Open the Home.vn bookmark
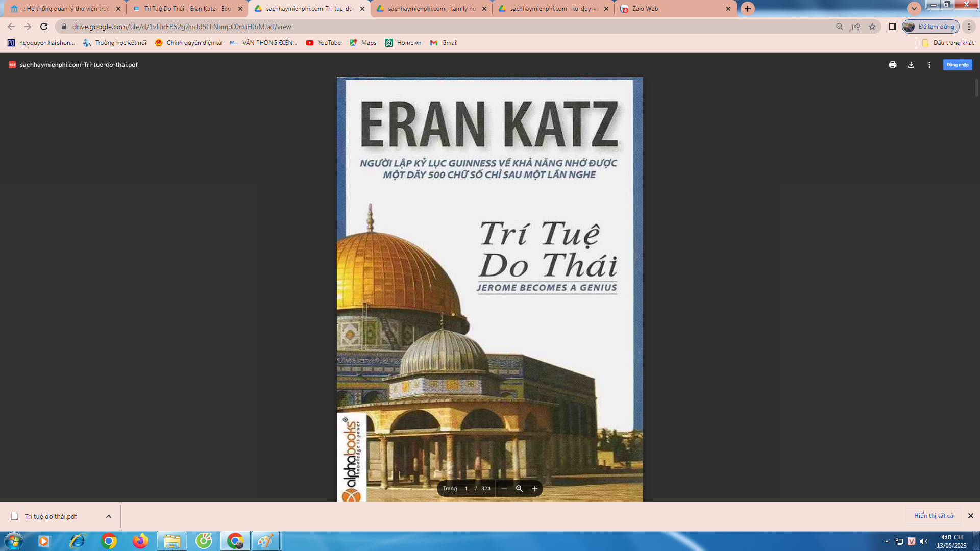 point(403,43)
